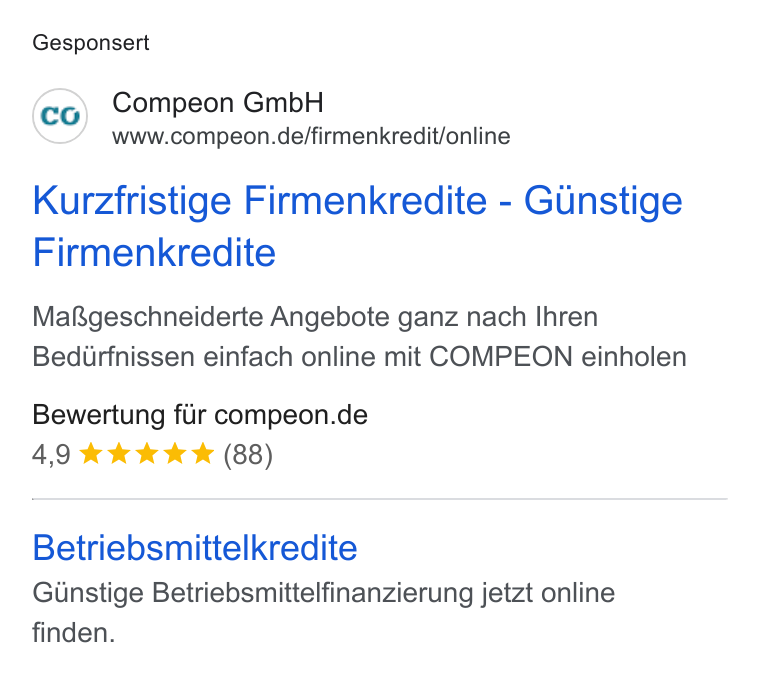The width and height of the screenshot is (760, 700).
Task: Click the third rating star
Action: 147,454
